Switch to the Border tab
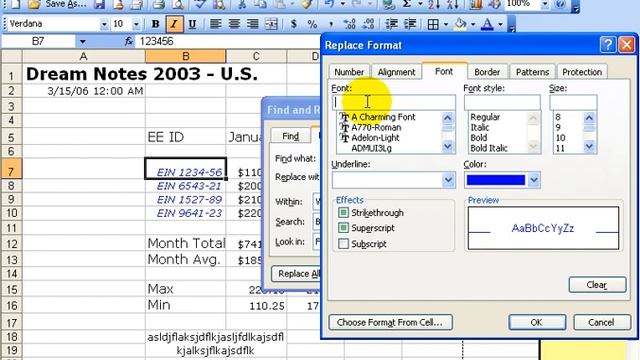The height and width of the screenshot is (360, 640). coord(487,72)
